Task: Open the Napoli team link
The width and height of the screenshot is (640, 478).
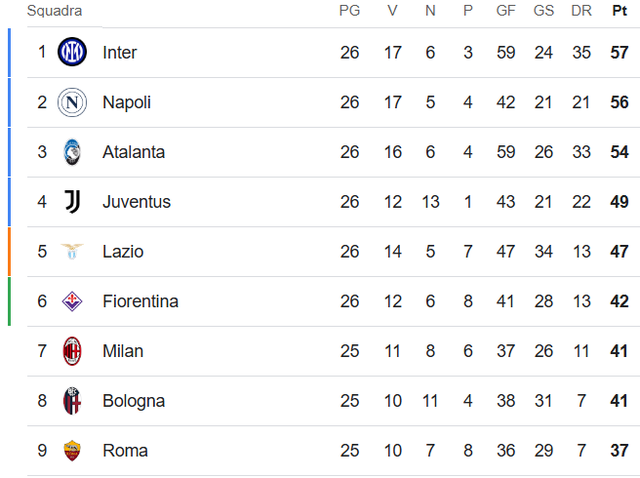Action: click(x=127, y=102)
